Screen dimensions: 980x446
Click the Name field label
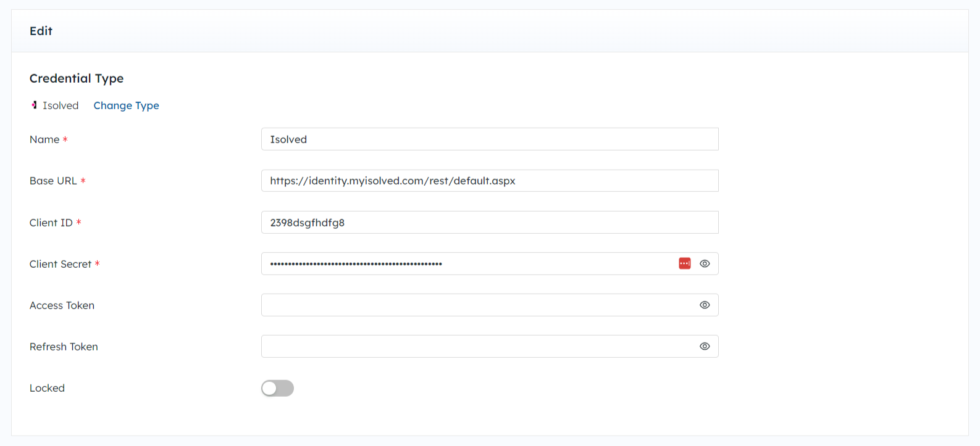[44, 139]
